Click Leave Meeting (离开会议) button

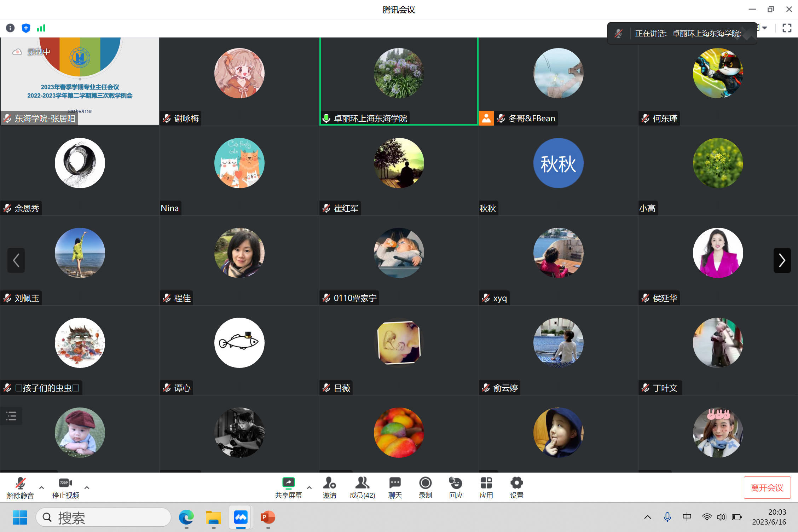tap(767, 488)
